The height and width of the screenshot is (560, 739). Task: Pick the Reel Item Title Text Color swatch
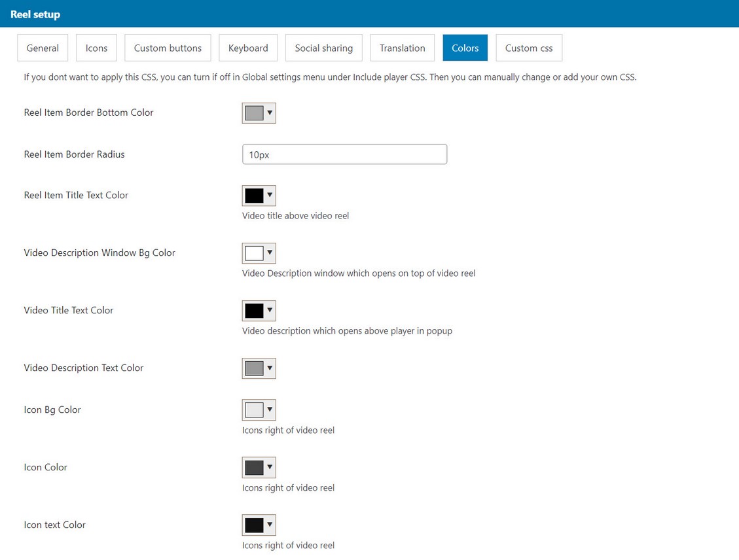[254, 196]
